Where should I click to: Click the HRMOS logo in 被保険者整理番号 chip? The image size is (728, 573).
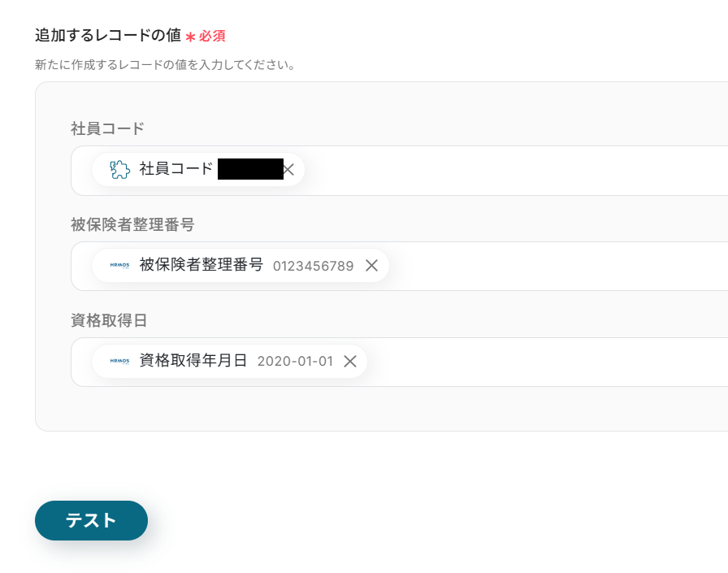click(x=119, y=265)
